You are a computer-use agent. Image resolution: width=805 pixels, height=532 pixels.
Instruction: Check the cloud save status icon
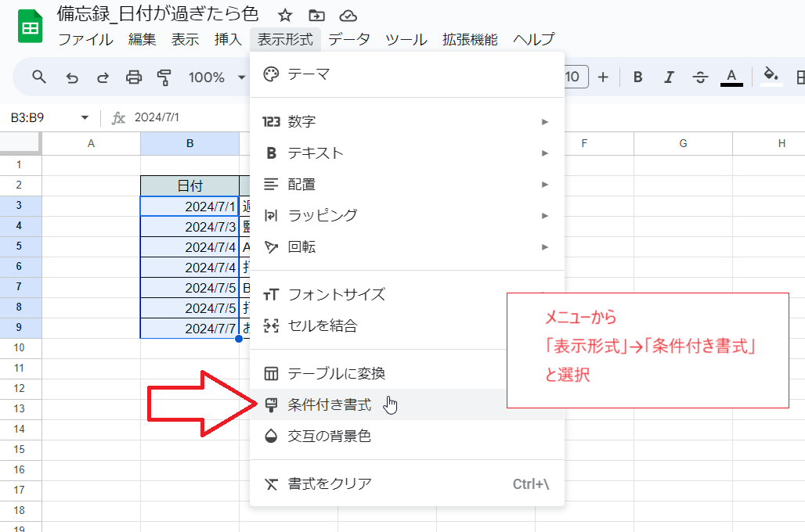coord(348,16)
